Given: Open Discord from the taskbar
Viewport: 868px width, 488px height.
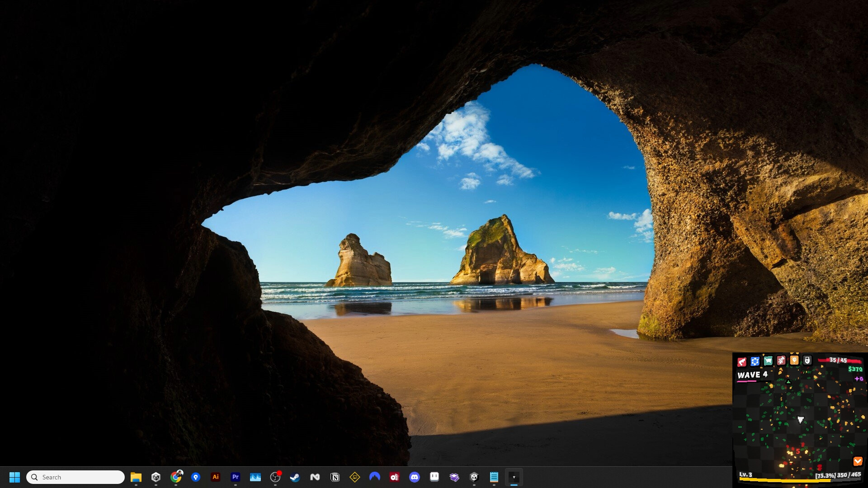Looking at the screenshot, I should 414,477.
